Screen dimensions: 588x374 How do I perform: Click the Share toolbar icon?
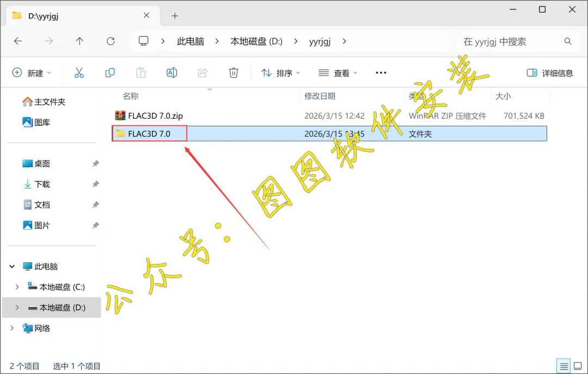pos(203,73)
